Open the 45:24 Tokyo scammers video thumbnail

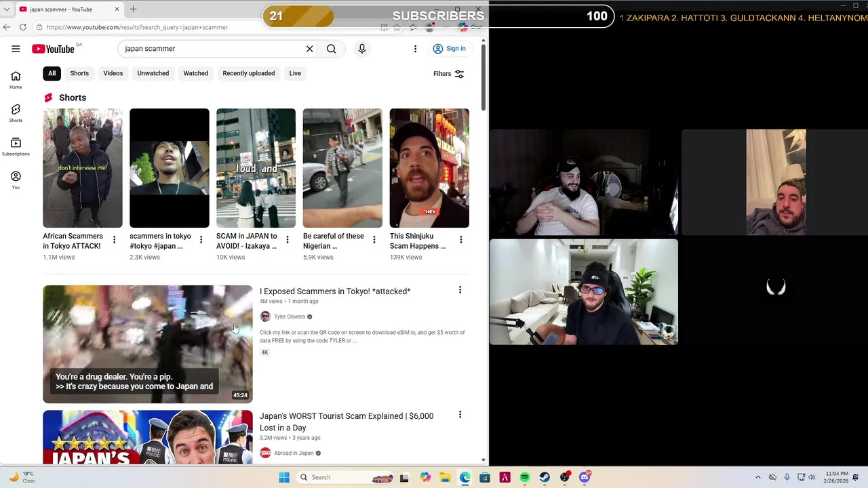pos(148,344)
